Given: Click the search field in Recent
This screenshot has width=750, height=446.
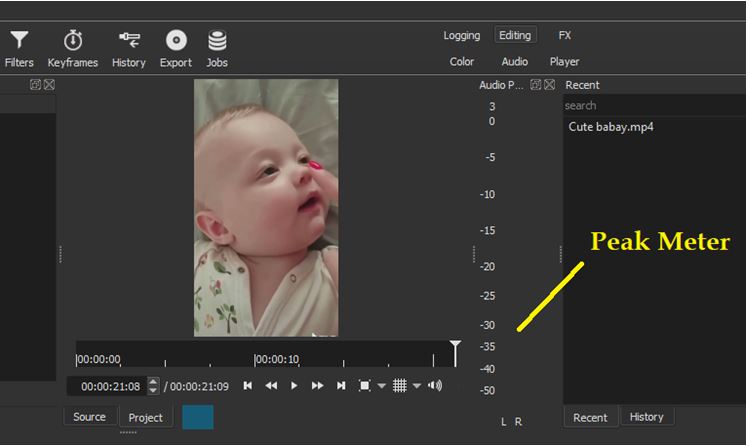Looking at the screenshot, I should pyautogui.click(x=654, y=105).
